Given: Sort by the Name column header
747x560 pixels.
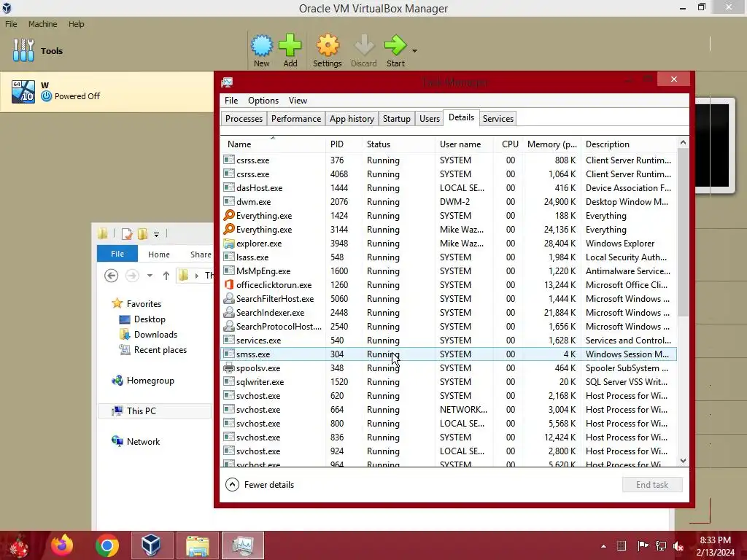Looking at the screenshot, I should point(274,144).
